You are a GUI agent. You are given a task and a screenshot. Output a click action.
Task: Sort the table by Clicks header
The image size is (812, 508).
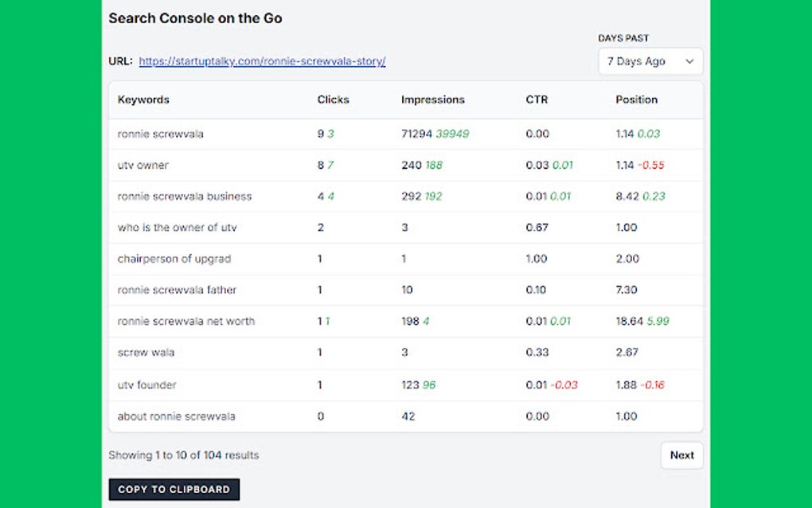(x=333, y=100)
